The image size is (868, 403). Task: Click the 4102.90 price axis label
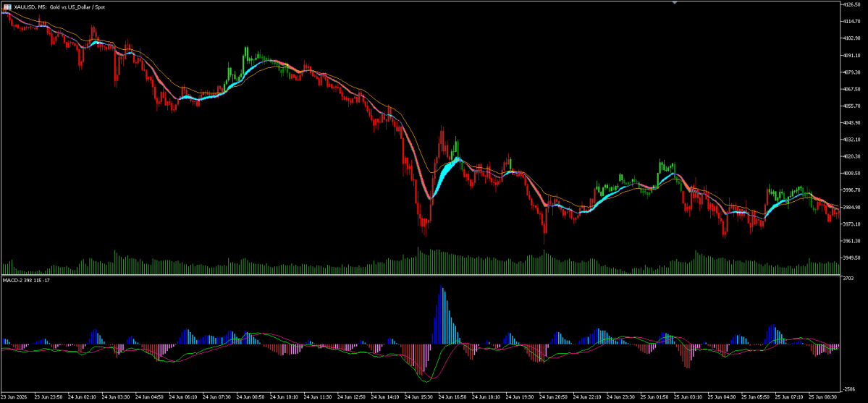(x=851, y=38)
